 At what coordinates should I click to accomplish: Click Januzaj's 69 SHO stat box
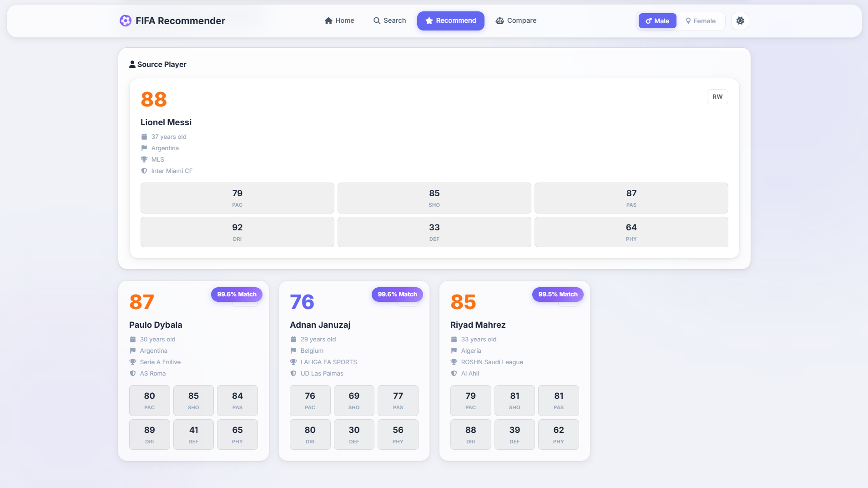pos(354,401)
